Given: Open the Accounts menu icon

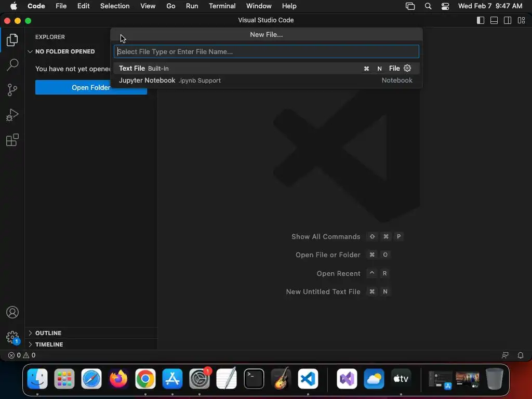Looking at the screenshot, I should [12, 312].
